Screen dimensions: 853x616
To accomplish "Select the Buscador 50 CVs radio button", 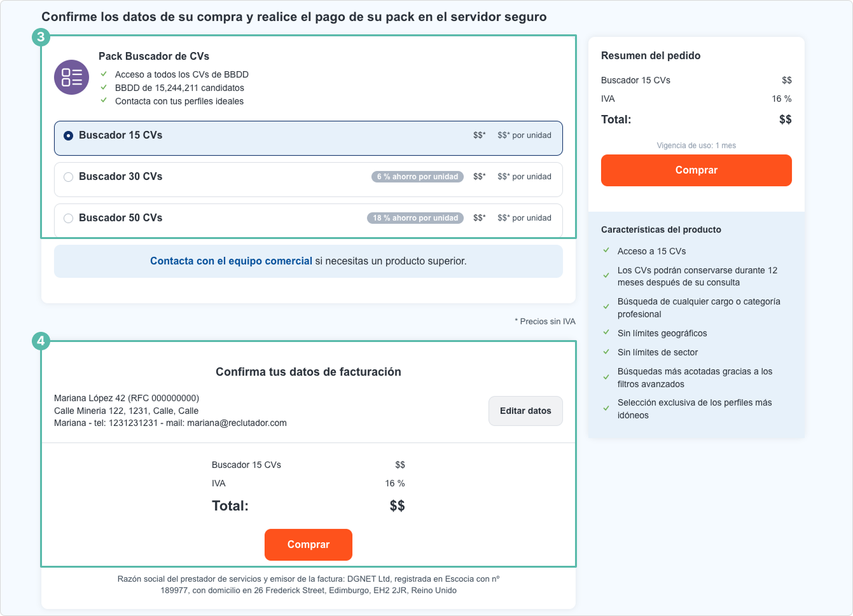I will [x=68, y=218].
